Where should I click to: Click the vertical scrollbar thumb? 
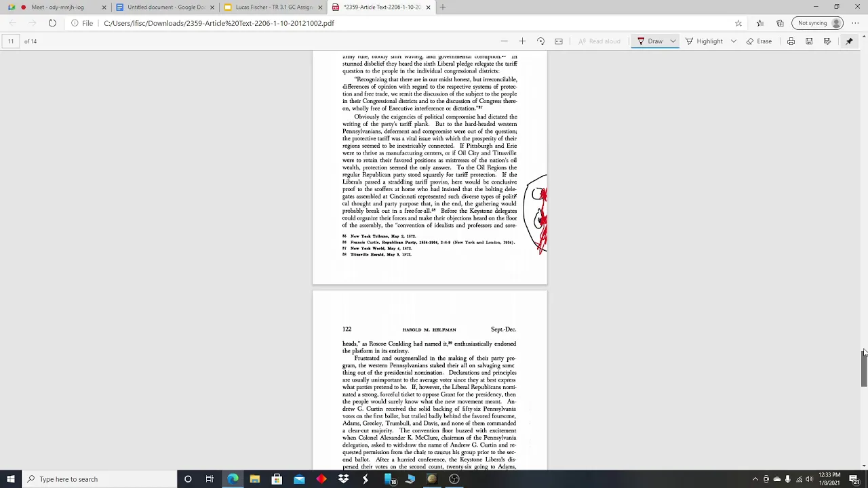click(864, 369)
